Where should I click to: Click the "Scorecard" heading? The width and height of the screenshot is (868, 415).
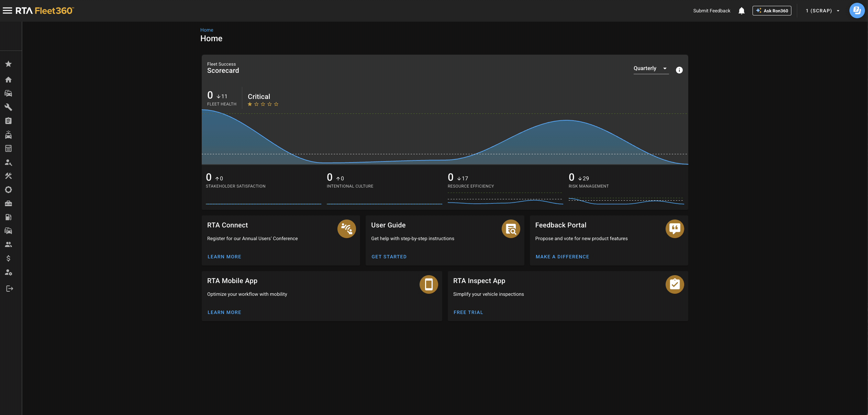tap(223, 70)
